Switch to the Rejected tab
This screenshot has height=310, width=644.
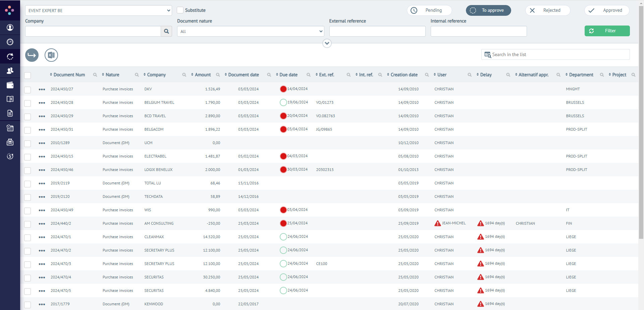547,10
